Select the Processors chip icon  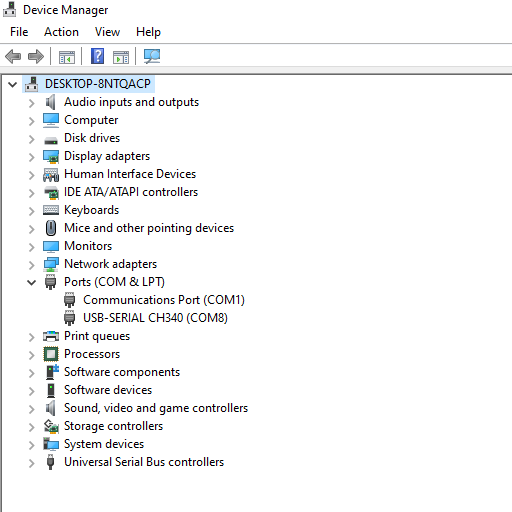51,354
